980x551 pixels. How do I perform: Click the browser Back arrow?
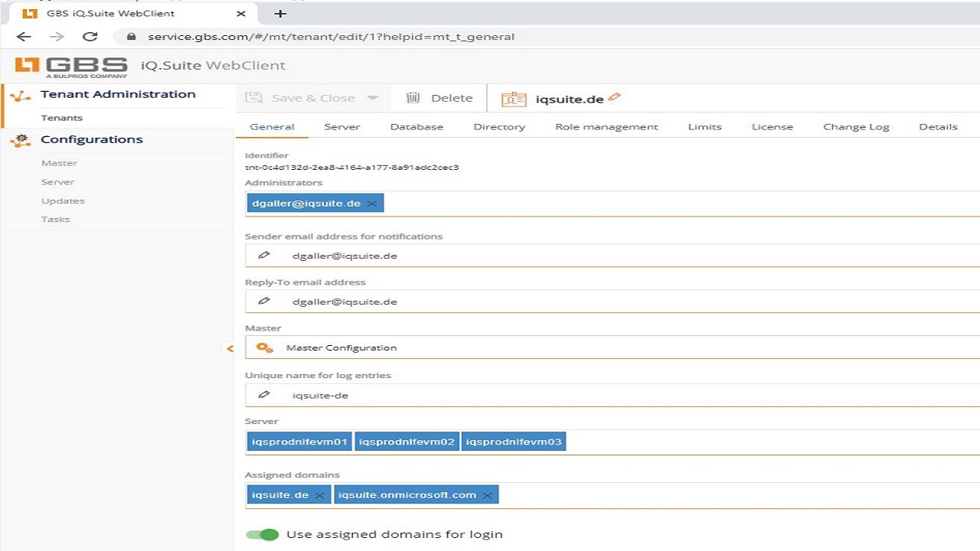(24, 36)
